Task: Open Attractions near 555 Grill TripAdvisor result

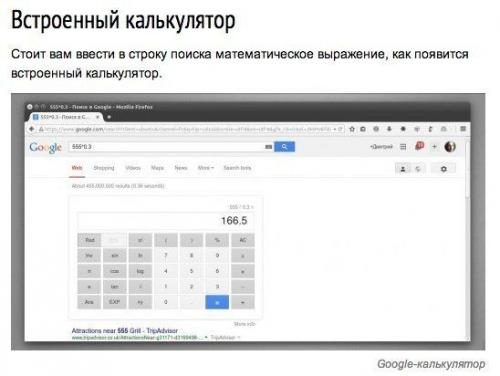Action: (125, 331)
